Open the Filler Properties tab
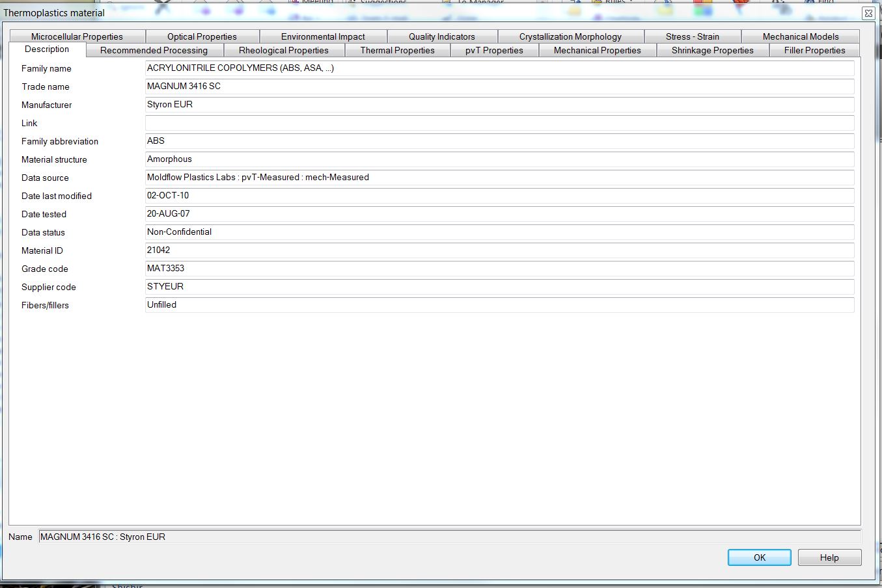This screenshot has height=588, width=882. [x=814, y=49]
